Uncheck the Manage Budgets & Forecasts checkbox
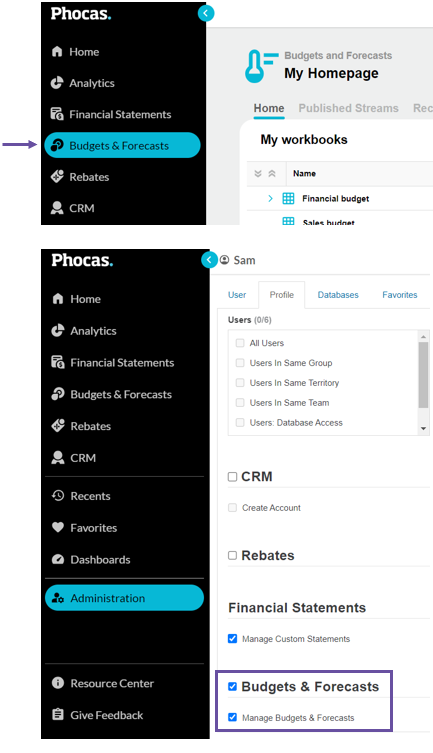433x753 pixels. (x=232, y=717)
